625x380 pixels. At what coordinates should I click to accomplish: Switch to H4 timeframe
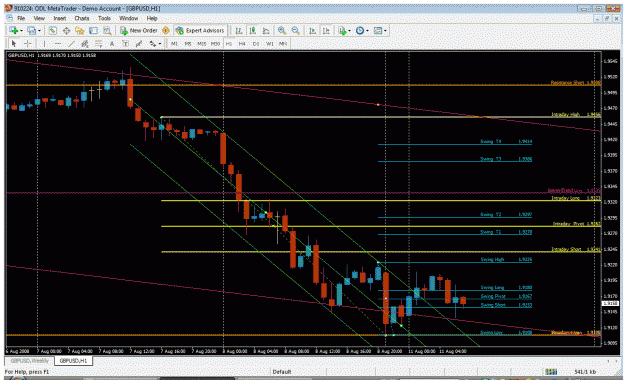242,43
